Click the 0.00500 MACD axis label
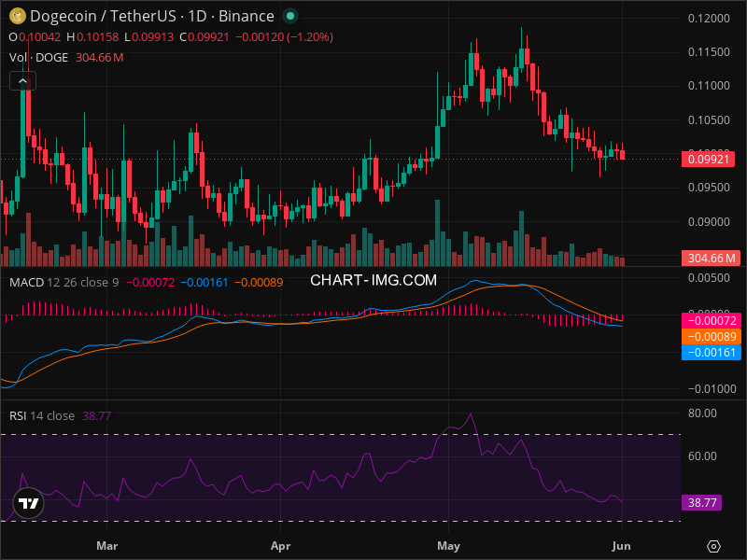The image size is (747, 560). [709, 277]
